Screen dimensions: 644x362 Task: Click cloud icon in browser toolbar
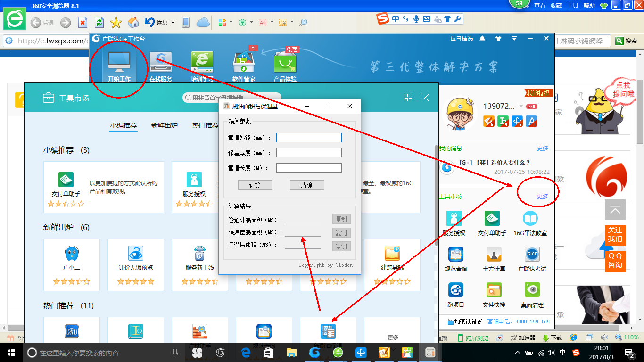coord(203,22)
